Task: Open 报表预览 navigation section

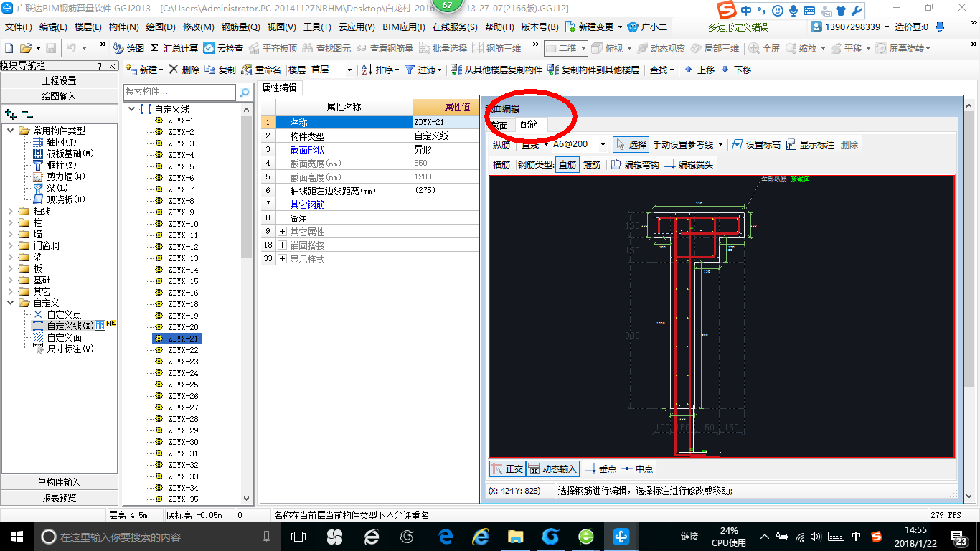Action: click(59, 498)
